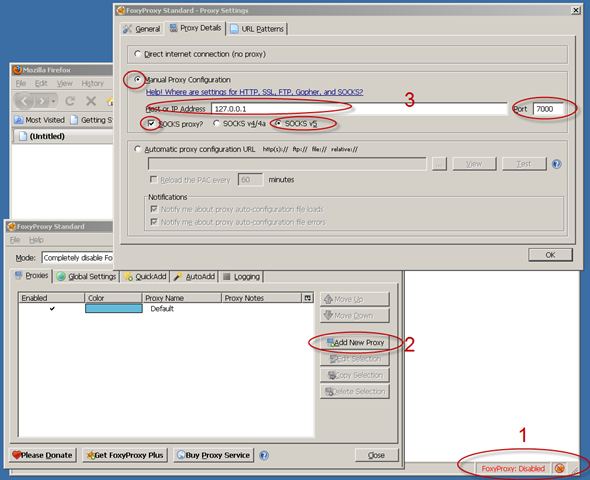The width and height of the screenshot is (590, 480).
Task: Open FoxyProxy Standard Help menu
Action: (36, 240)
